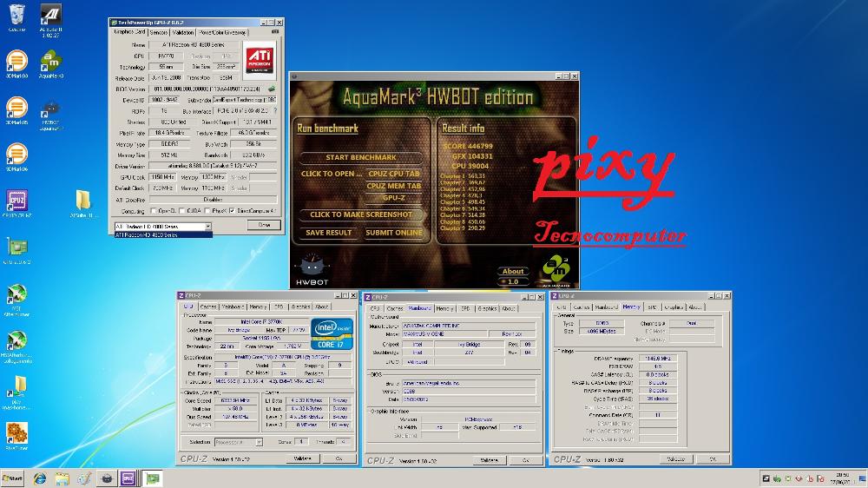Open SPD tab in the CPU-Z mainboard window
The image size is (868, 488).
465,308
